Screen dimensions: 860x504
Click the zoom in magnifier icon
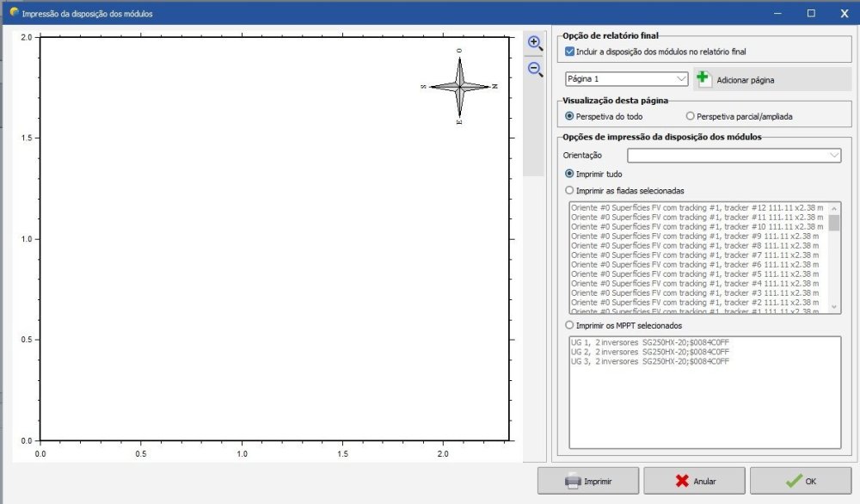click(x=535, y=43)
